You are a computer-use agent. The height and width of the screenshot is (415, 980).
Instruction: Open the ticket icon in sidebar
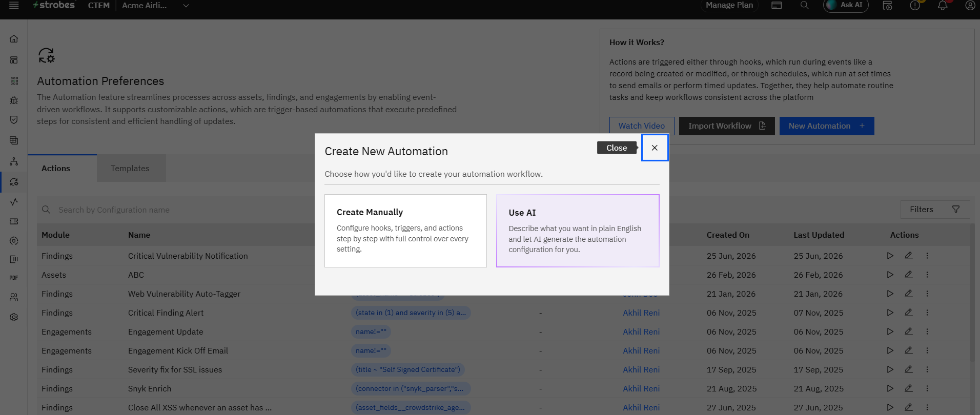(14, 221)
